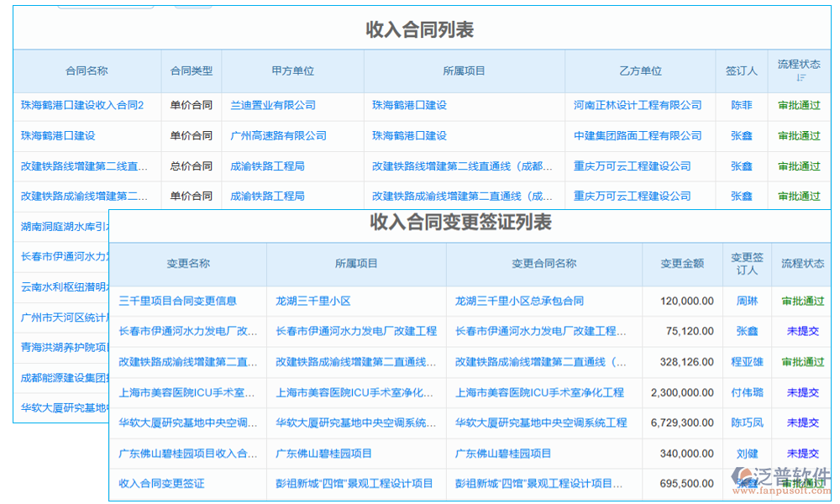Click the 合同名称 column header
840x504 pixels.
(87, 71)
